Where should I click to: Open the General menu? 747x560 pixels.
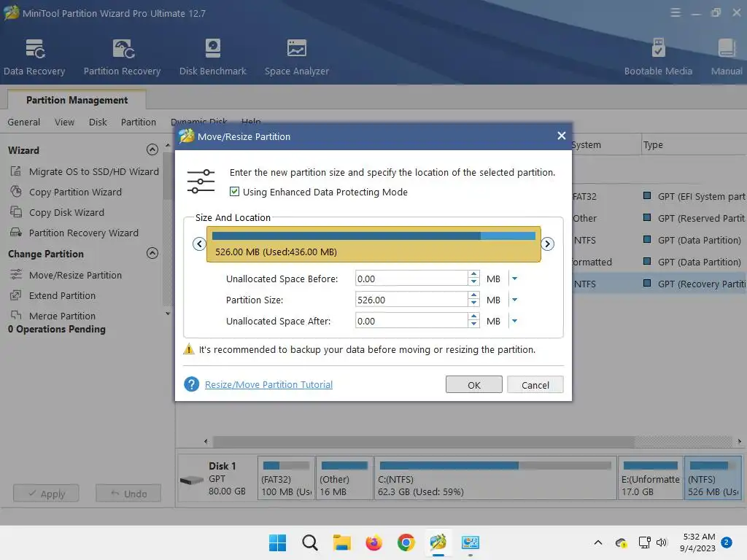(24, 122)
